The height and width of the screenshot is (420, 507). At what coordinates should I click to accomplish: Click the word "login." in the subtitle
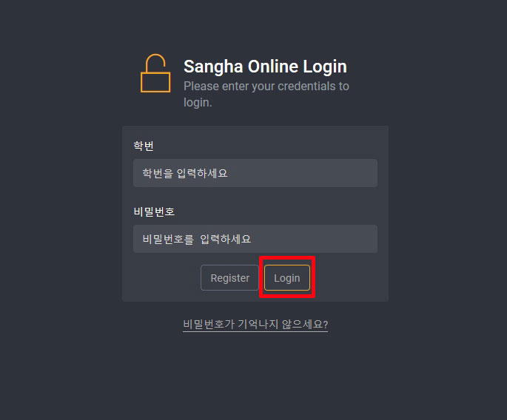(x=198, y=103)
